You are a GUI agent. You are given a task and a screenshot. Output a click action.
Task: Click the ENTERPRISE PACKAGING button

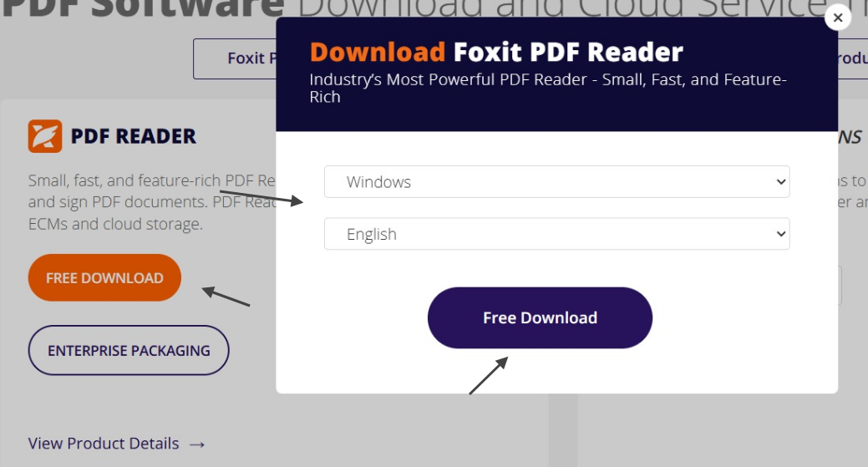click(129, 350)
